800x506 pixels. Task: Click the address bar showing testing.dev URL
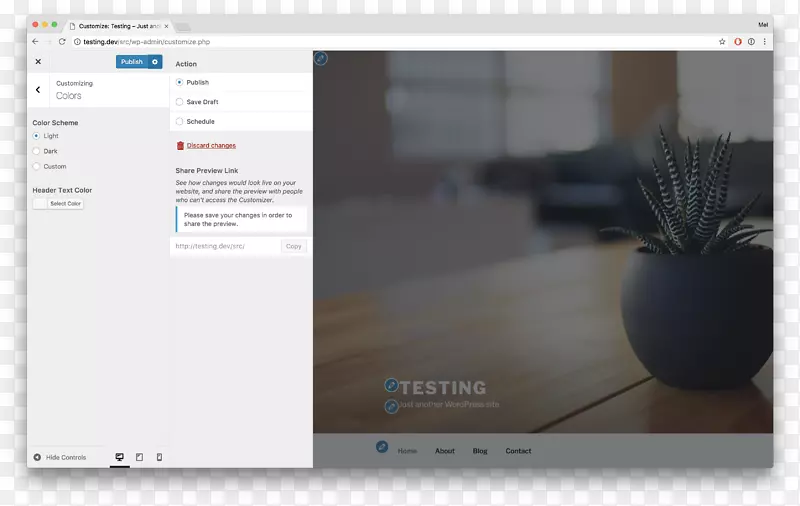click(x=393, y=42)
